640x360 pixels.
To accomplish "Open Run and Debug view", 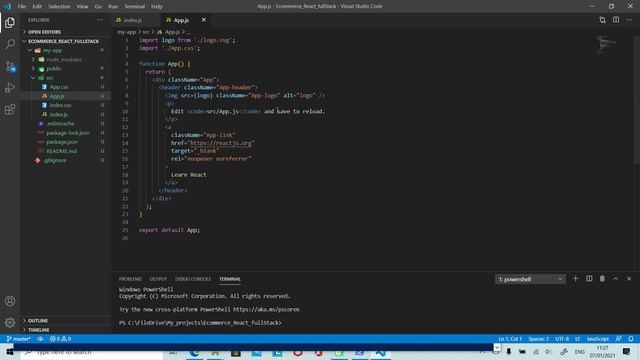I will click(x=10, y=87).
